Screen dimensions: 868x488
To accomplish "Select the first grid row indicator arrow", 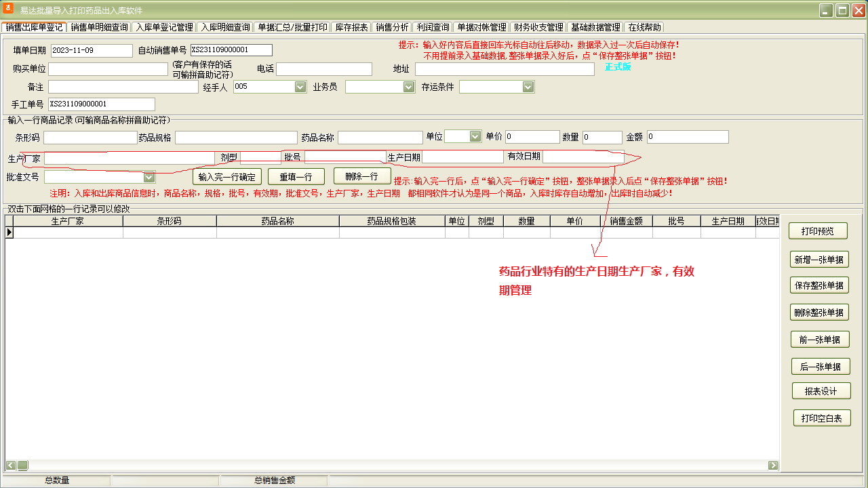I will point(9,232).
